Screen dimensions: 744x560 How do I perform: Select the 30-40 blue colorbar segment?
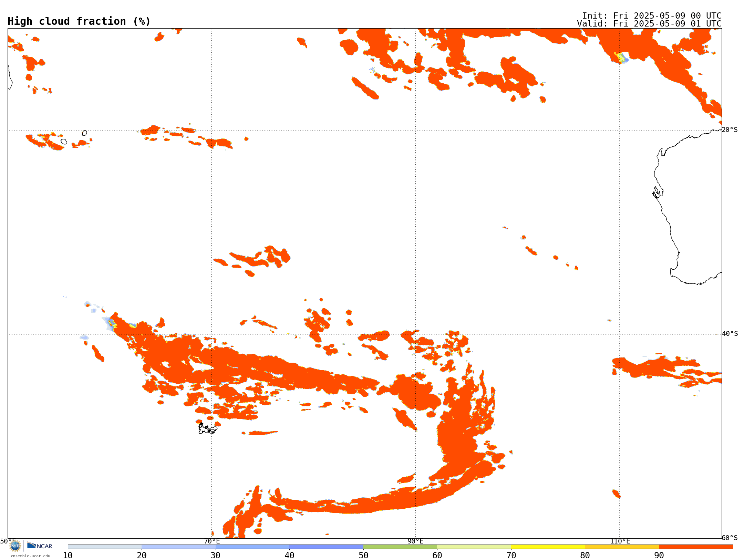252,547
